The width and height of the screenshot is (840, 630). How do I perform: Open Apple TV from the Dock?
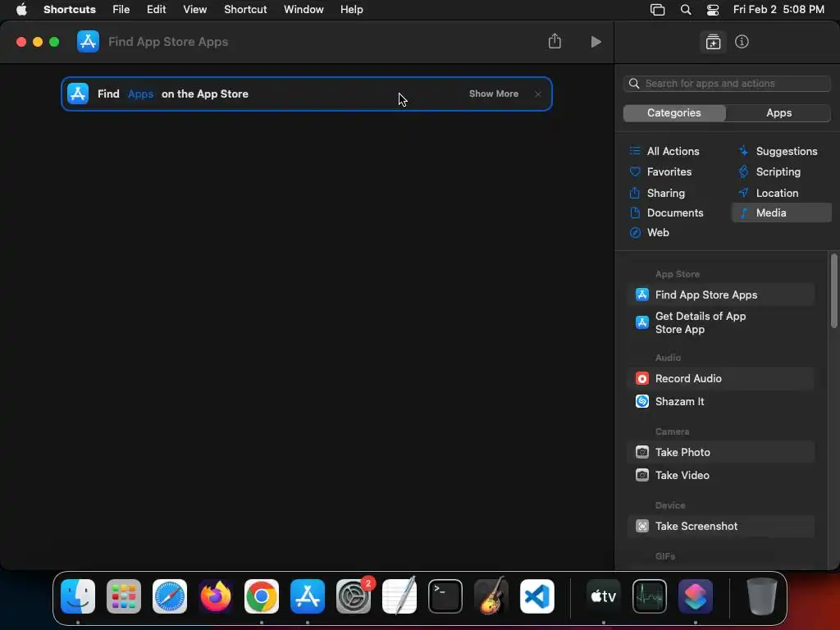[604, 596]
